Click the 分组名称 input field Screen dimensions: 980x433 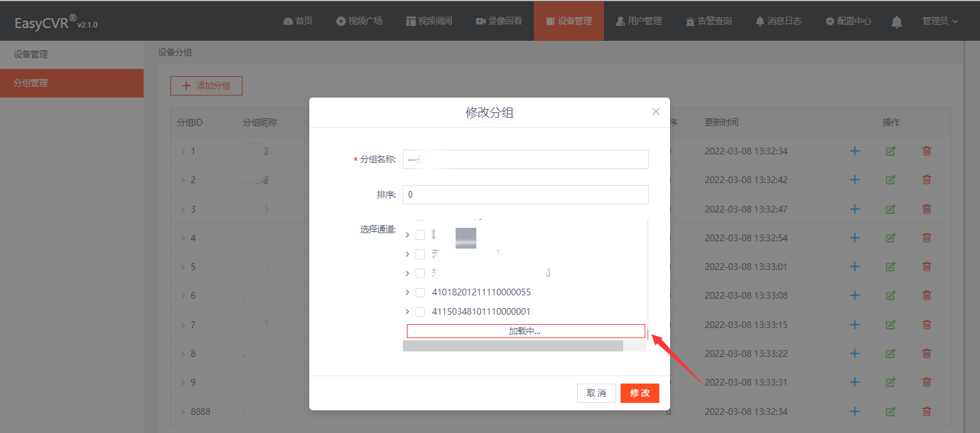coord(526,159)
